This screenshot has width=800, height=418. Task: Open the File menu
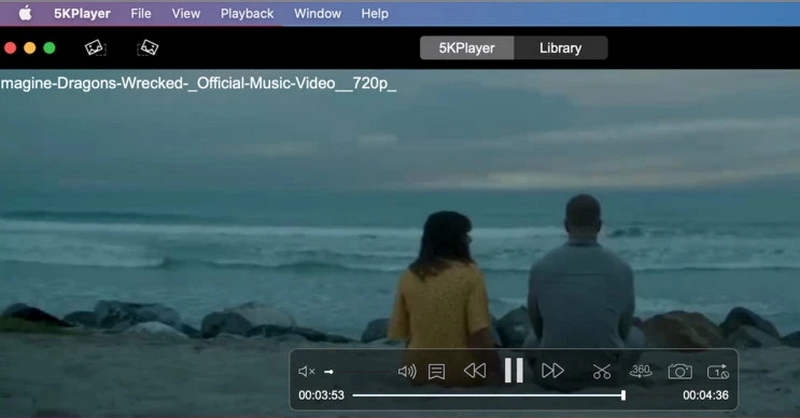pos(141,14)
